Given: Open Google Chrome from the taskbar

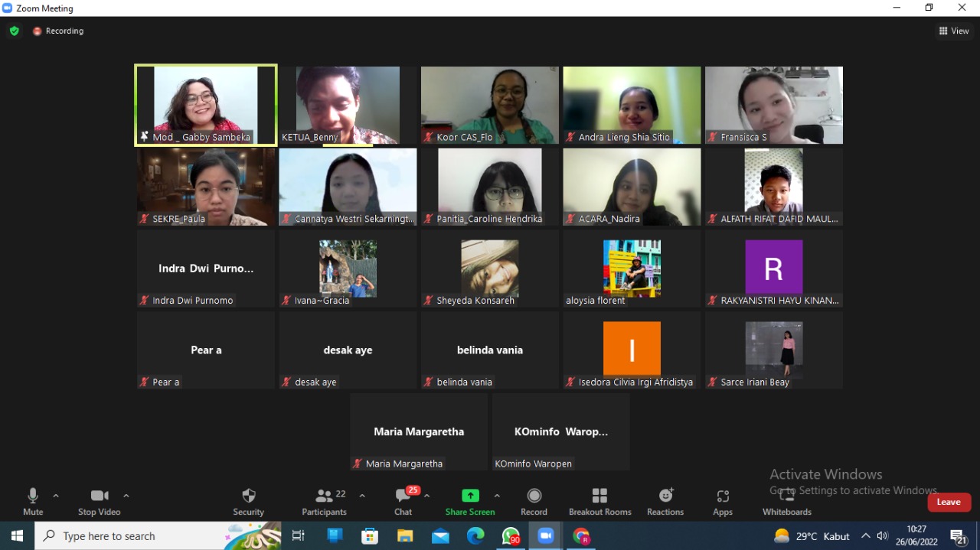Looking at the screenshot, I should coord(581,536).
